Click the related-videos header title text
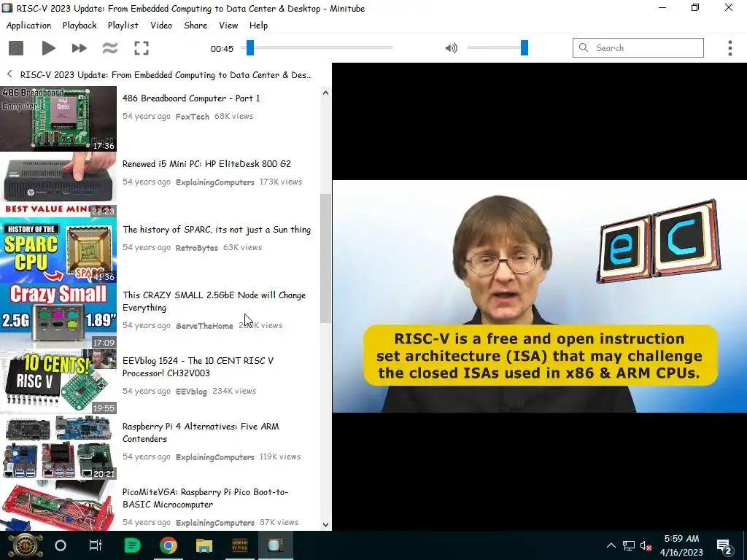Screen dimensions: 747x560 [166, 75]
